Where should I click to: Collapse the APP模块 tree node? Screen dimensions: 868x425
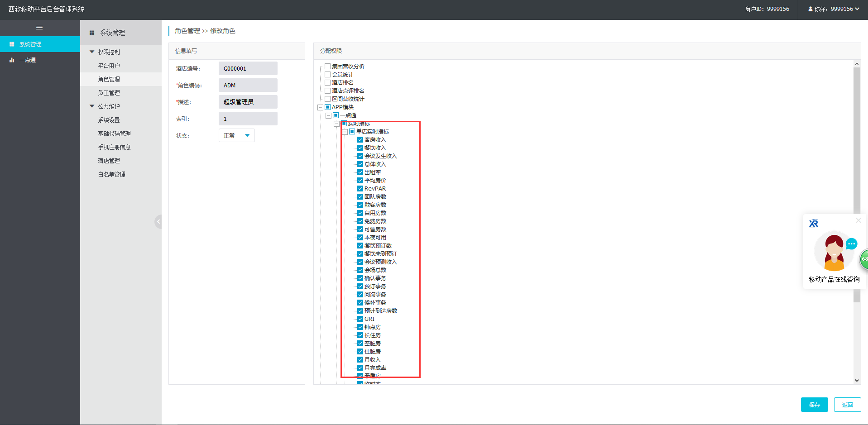[x=320, y=108]
